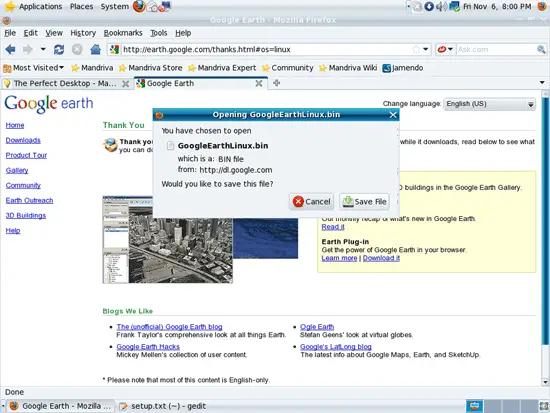The height and width of the screenshot is (413, 550).
Task: Launch Firefox from the top panel icon
Action: (139, 6)
